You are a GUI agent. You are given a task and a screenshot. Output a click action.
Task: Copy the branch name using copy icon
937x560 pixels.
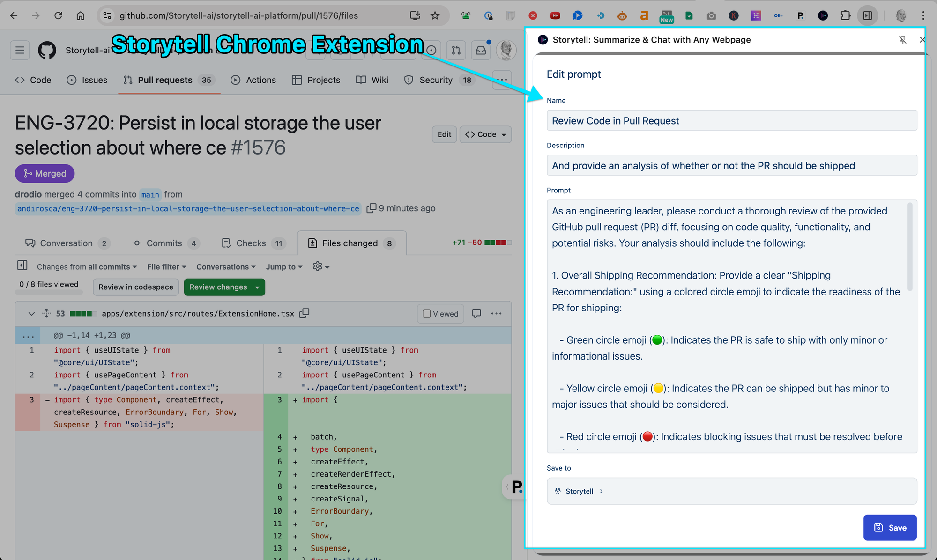371,208
